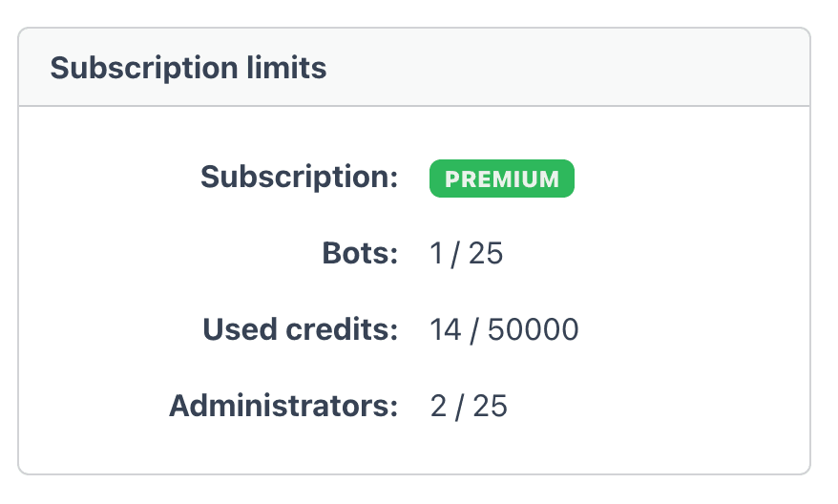838x504 pixels.
Task: Click the 50000 credit limit number
Action: tap(533, 330)
